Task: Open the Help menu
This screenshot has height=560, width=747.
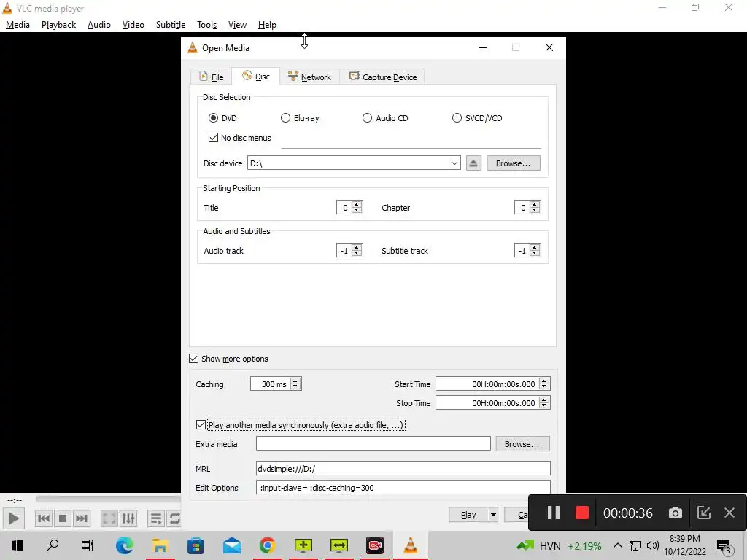Action: pos(267,25)
